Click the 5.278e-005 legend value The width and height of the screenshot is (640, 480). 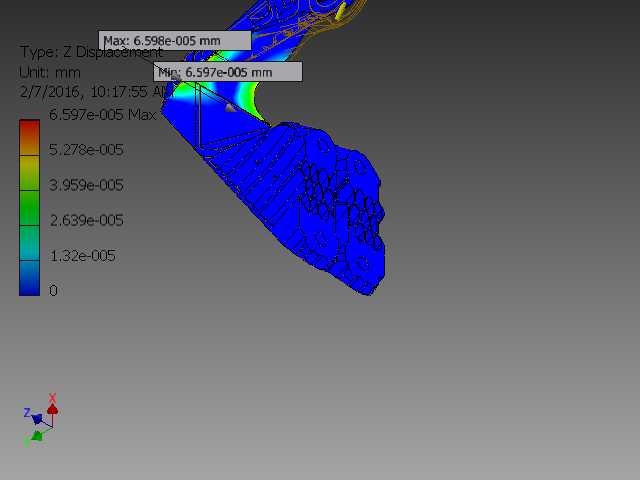(x=86, y=150)
